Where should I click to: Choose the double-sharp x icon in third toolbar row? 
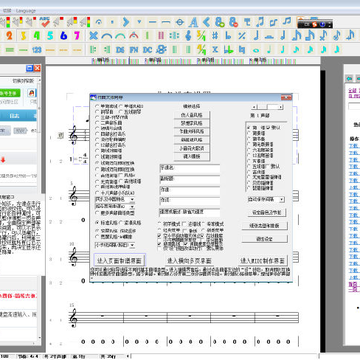215,50
